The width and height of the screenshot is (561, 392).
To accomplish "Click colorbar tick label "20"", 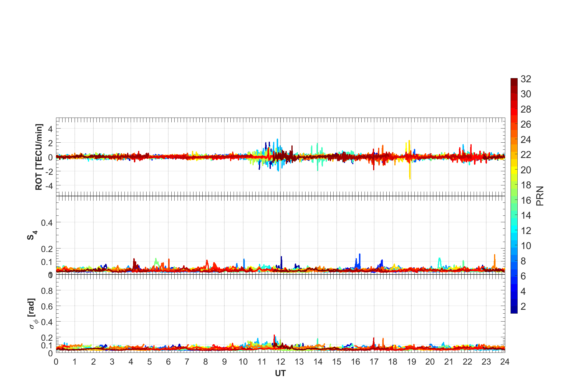I will (x=526, y=170).
